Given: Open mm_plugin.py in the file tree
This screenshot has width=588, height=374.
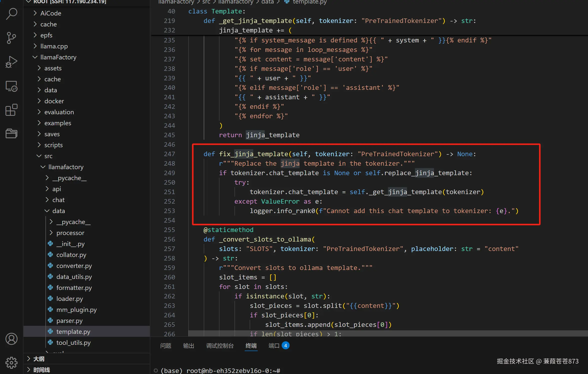Looking at the screenshot, I should (x=76, y=310).
